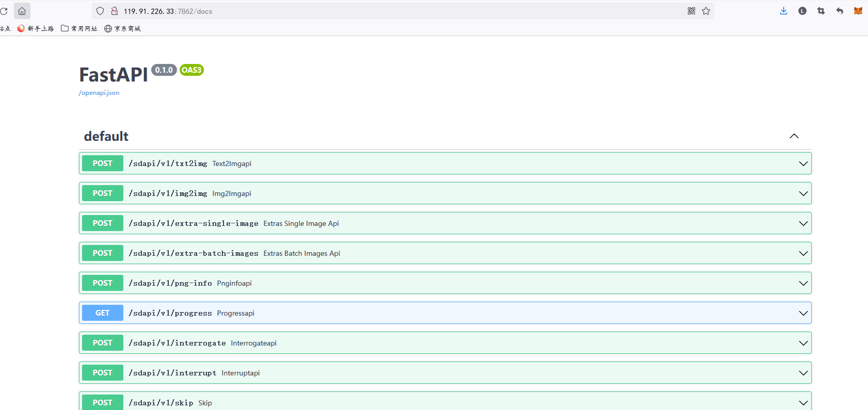Collapse the default section chevron
This screenshot has width=868, height=410.
click(794, 136)
